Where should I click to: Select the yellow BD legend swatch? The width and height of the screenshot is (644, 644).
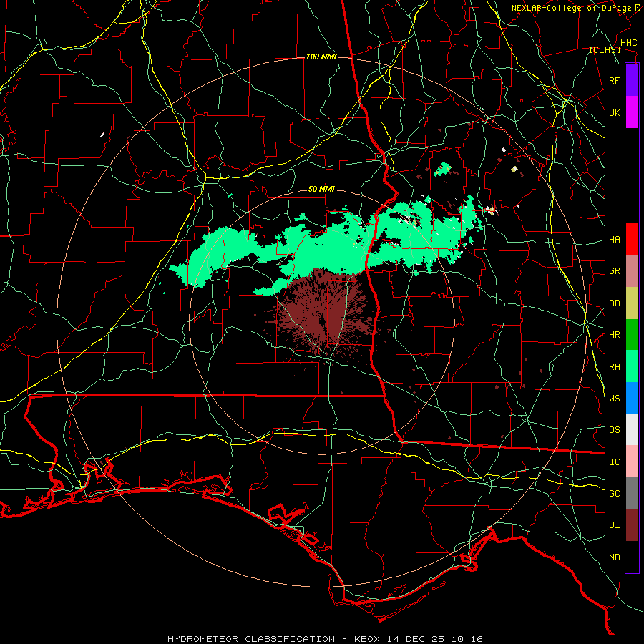(x=632, y=303)
